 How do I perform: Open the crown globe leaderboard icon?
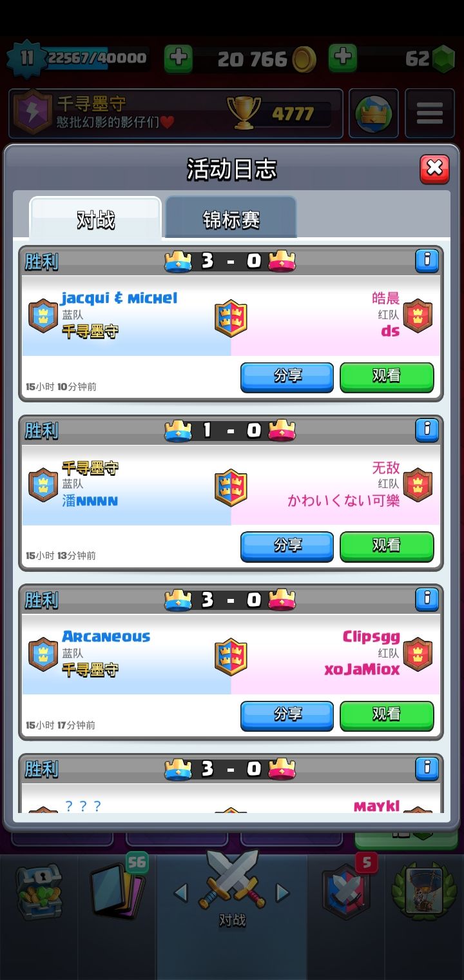tap(374, 113)
